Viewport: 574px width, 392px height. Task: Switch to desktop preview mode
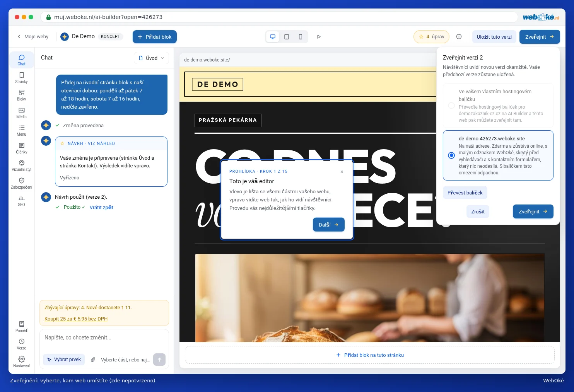coord(273,37)
